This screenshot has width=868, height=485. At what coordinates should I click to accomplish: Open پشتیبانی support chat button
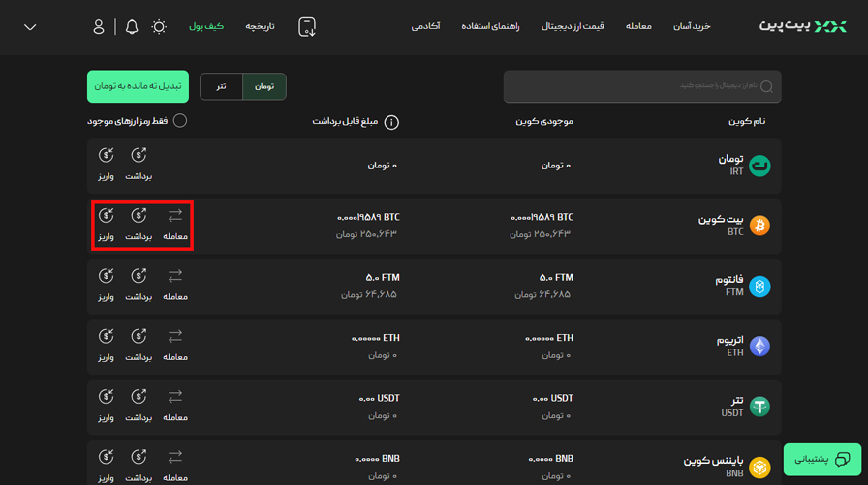[822, 459]
